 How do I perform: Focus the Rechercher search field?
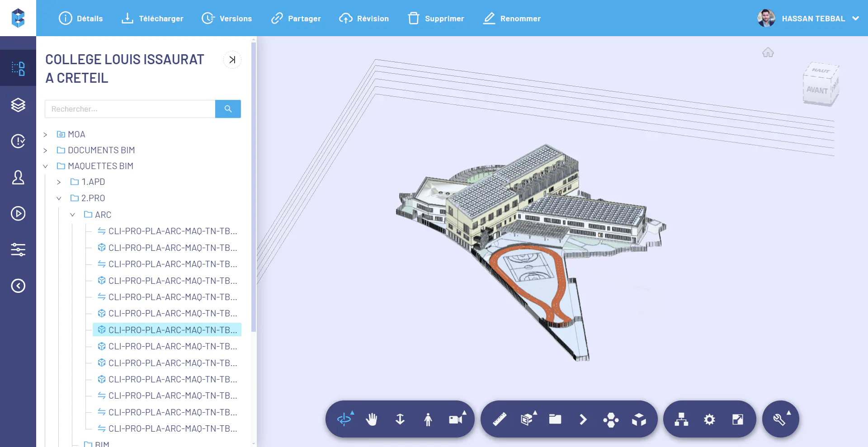click(x=130, y=109)
